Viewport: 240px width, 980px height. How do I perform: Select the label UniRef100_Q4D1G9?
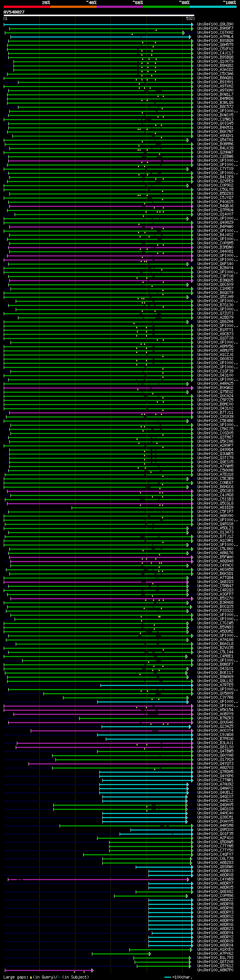(x=215, y=809)
